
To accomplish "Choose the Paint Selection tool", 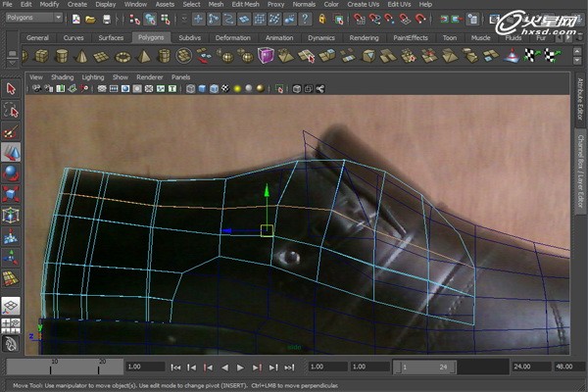I will tap(11, 132).
